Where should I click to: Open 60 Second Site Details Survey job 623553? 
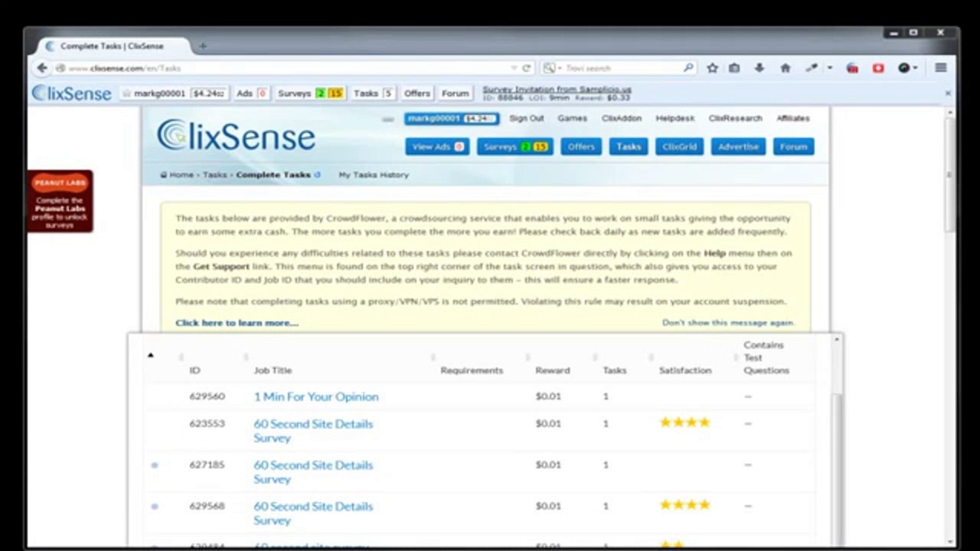pyautogui.click(x=313, y=431)
